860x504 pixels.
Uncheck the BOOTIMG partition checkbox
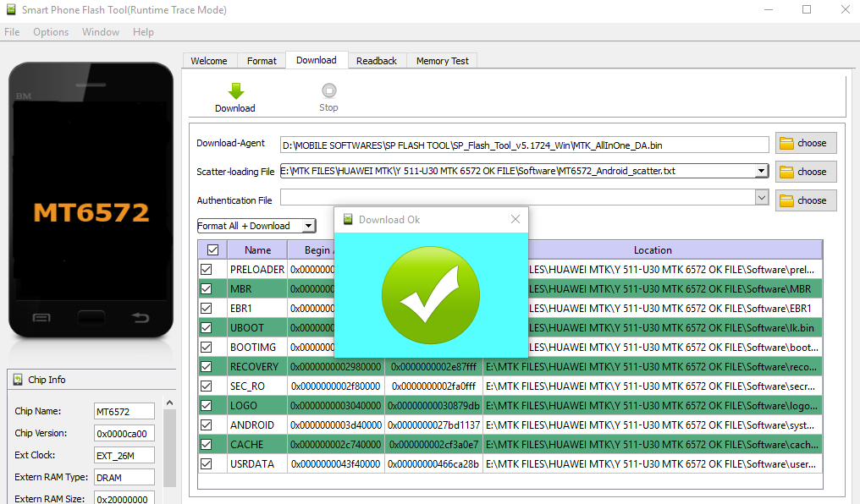click(x=207, y=347)
